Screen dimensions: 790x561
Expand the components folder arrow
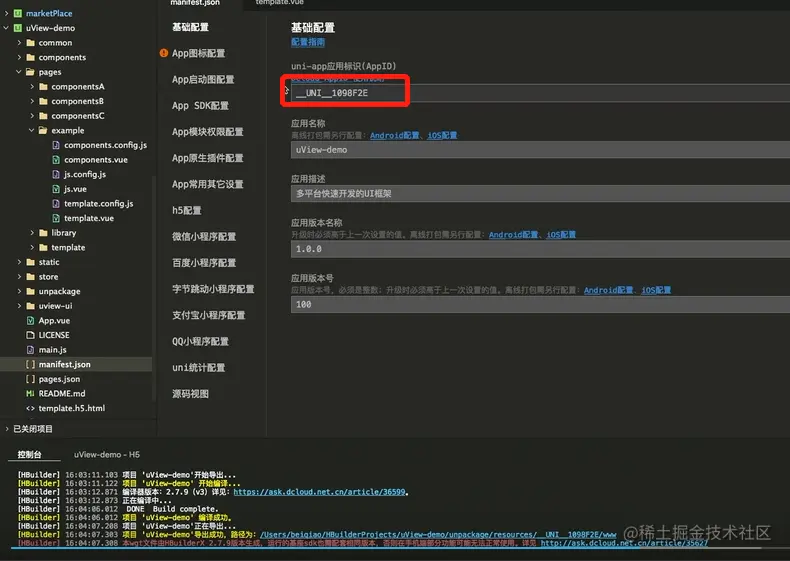pos(19,57)
